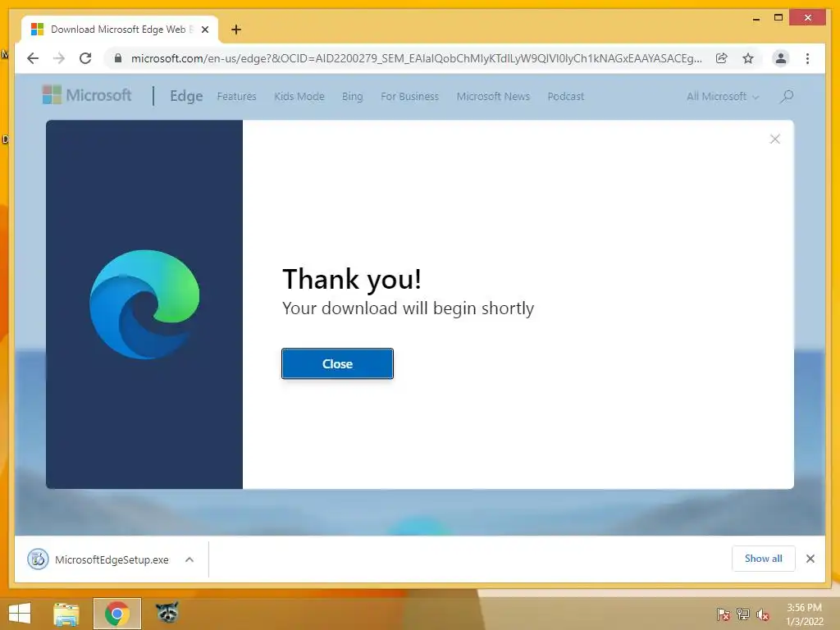Open the Action Center flag tray icon
840x630 pixels.
point(724,614)
